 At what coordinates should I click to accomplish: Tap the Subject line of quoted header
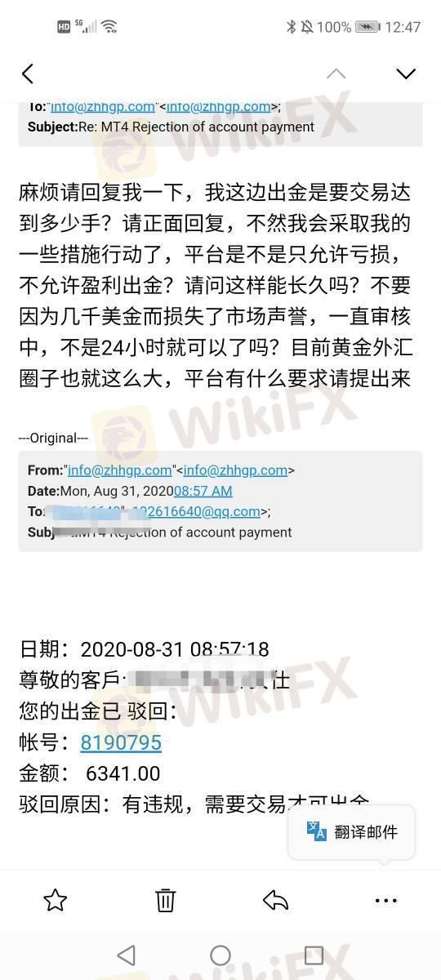pyautogui.click(x=160, y=532)
